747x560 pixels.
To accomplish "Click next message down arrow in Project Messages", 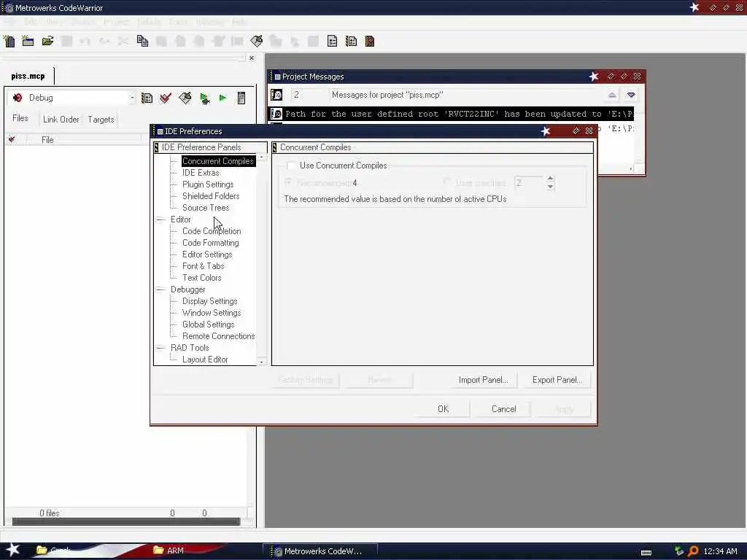I will tap(631, 95).
